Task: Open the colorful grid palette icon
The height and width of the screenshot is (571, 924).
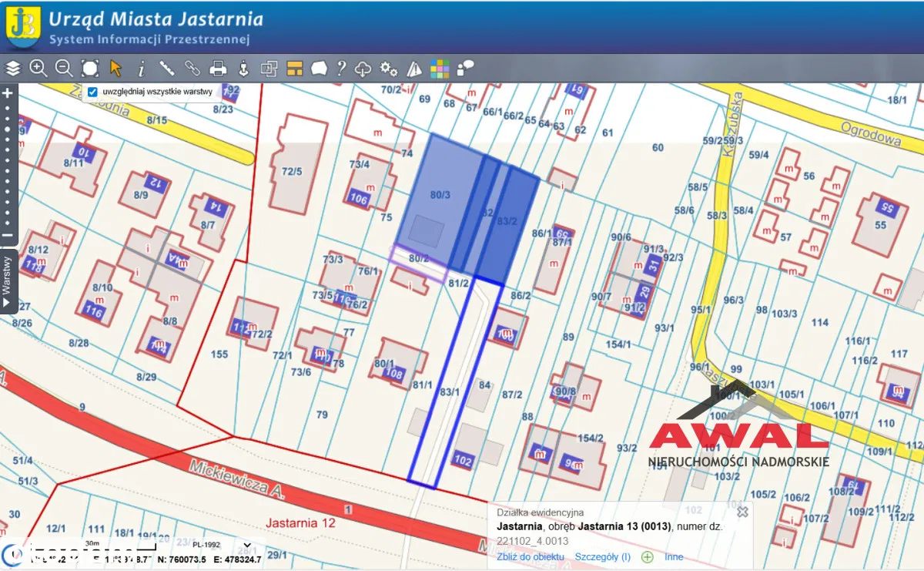Action: pyautogui.click(x=440, y=69)
